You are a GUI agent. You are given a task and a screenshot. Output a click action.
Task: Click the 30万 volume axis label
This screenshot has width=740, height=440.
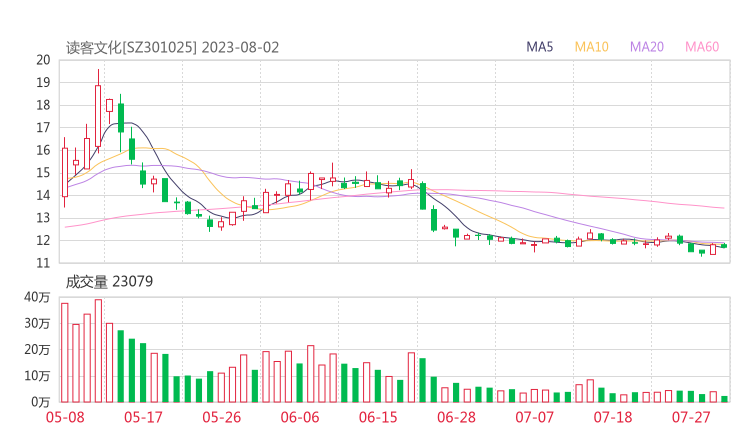37,324
